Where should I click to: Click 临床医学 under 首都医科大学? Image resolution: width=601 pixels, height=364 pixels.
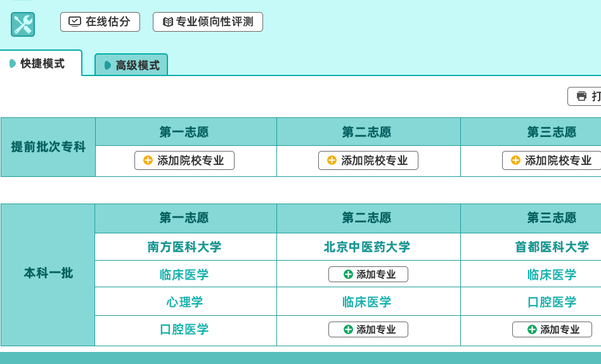tap(552, 275)
